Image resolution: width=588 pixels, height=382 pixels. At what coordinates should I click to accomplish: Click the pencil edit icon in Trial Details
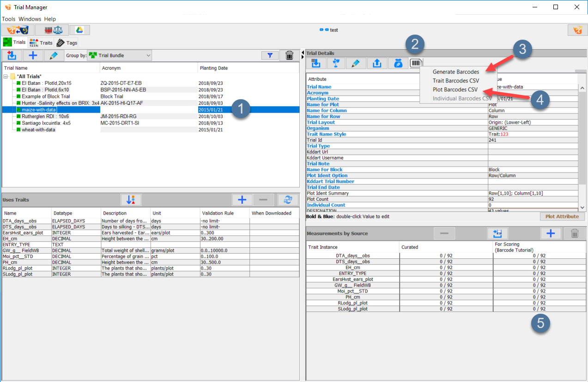[x=356, y=64]
